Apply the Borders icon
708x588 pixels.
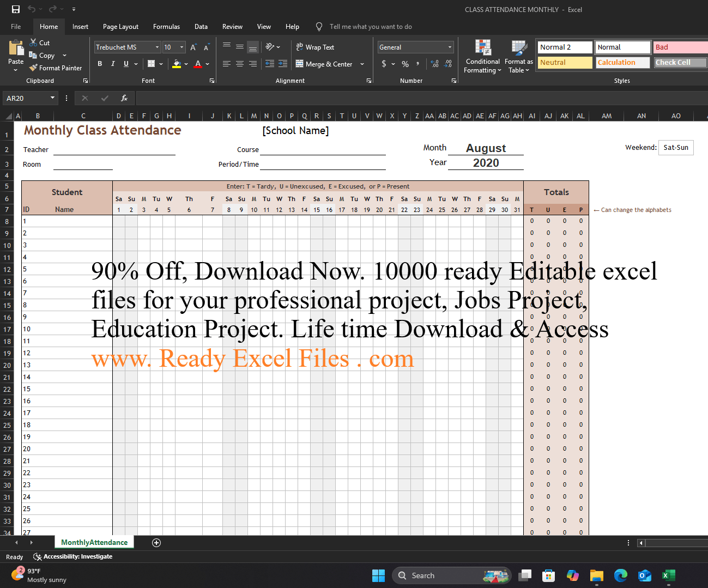tap(151, 64)
